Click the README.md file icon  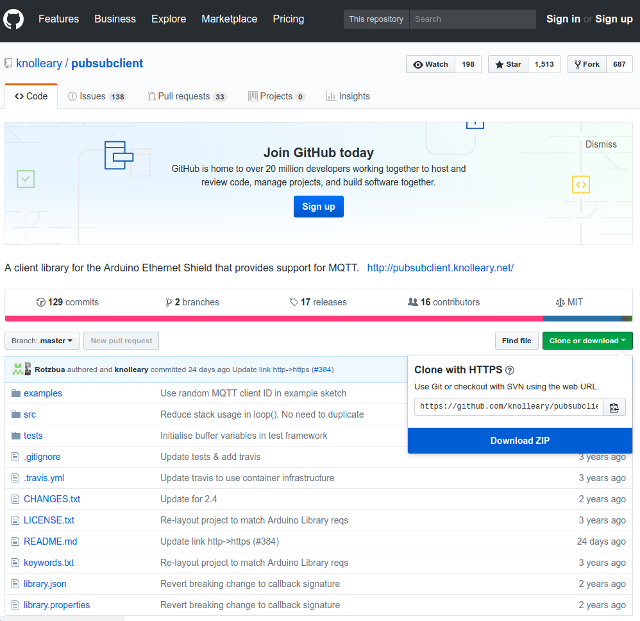pos(15,541)
